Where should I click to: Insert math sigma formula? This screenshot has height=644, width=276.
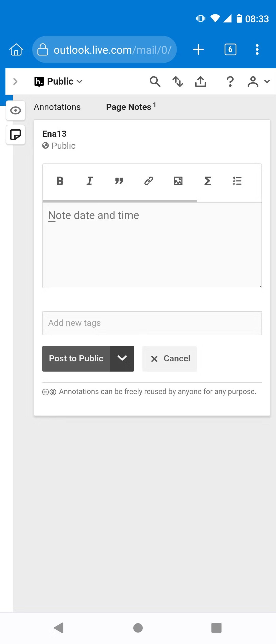207,181
